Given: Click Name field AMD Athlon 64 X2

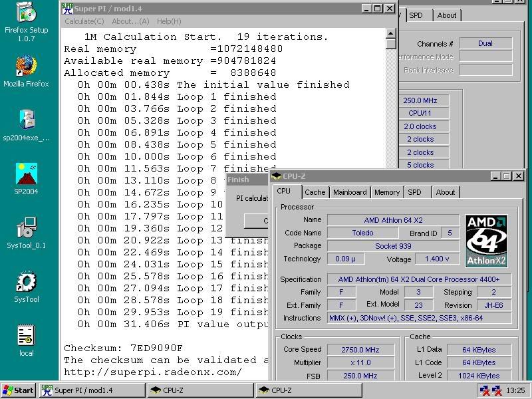Looking at the screenshot, I should point(393,220).
